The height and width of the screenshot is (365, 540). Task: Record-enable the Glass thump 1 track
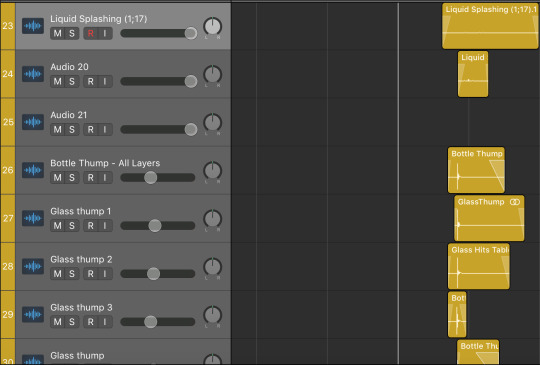90,226
